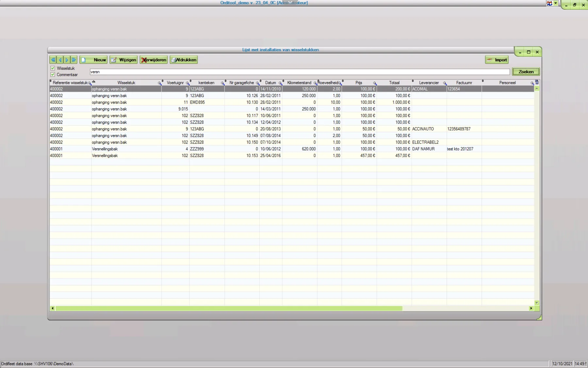Go to the previous record arrow
This screenshot has width=588, height=368.
point(60,60)
